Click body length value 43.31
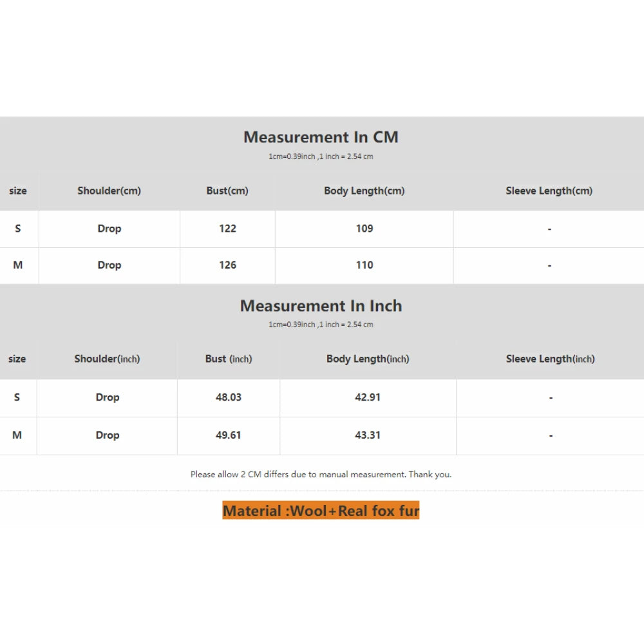 (368, 435)
